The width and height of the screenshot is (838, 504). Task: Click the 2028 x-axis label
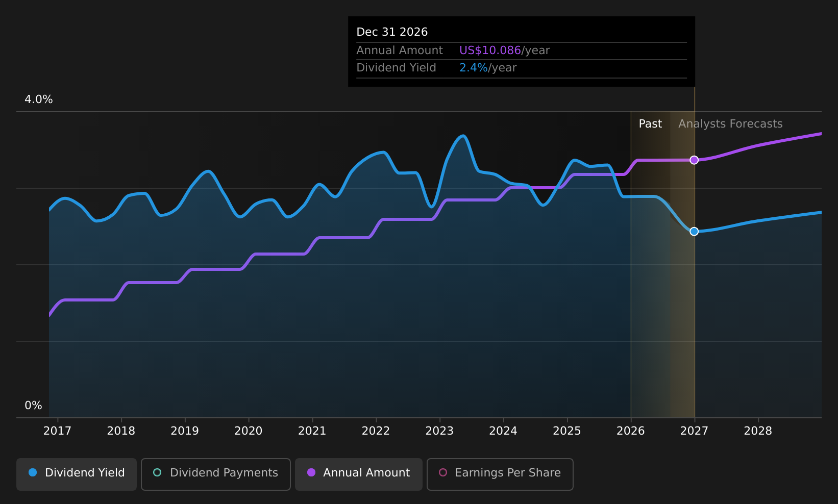pos(758,431)
